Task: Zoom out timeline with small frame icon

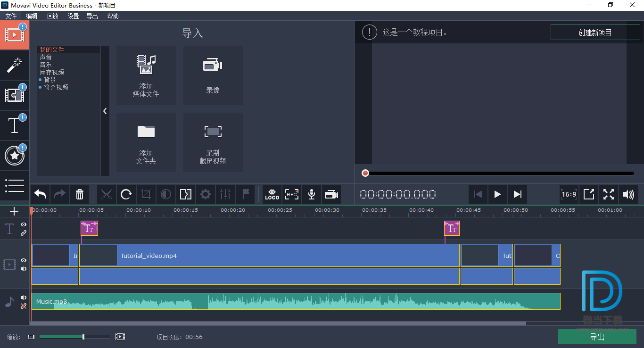Action: click(31, 337)
